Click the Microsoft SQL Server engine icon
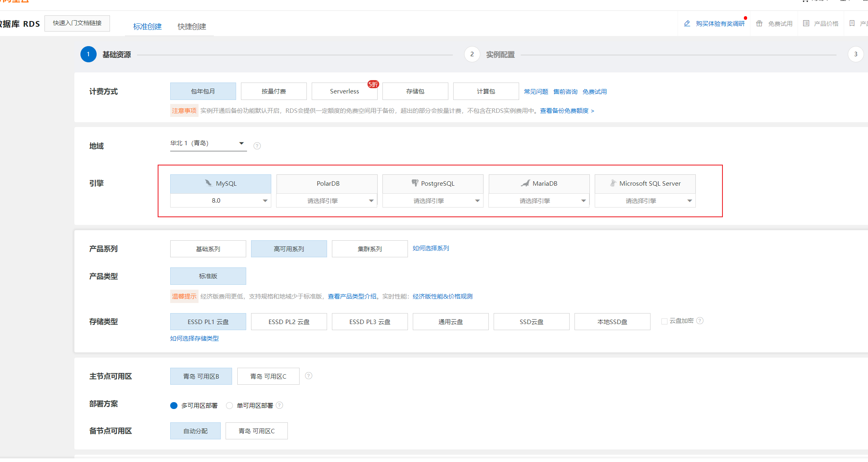 coord(613,183)
